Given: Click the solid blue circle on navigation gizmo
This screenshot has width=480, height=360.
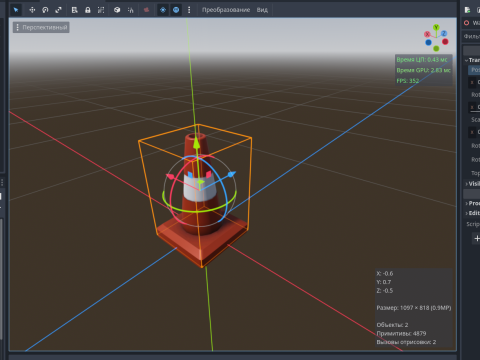Looking at the screenshot, I should [x=428, y=42].
